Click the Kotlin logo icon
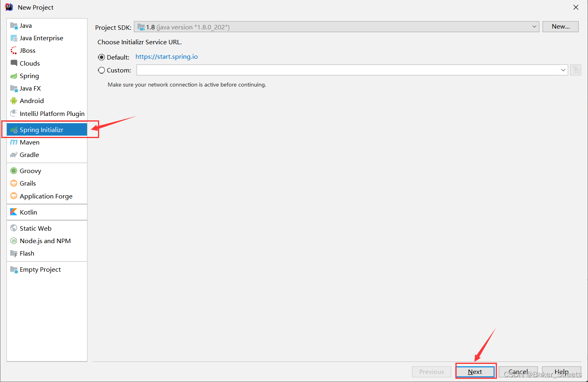588x382 pixels. pyautogui.click(x=14, y=212)
